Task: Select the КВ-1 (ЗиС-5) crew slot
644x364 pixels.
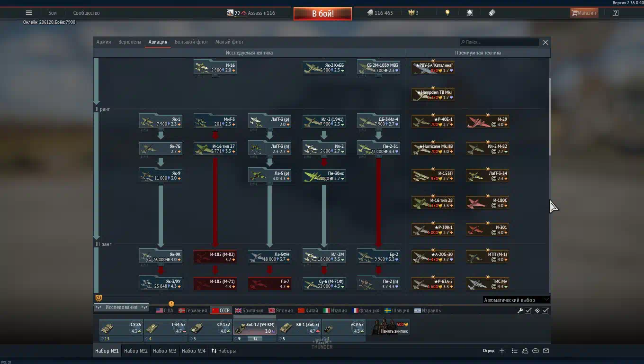Action: (299, 327)
